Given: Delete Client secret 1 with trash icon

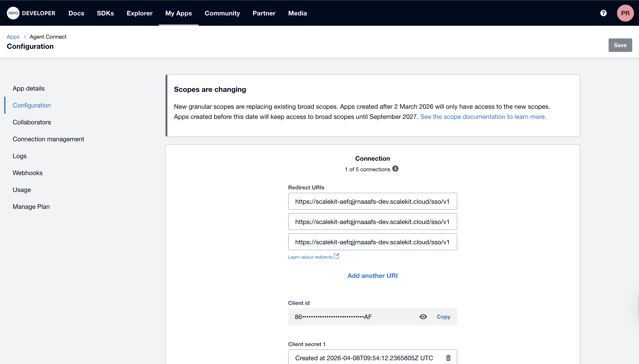Looking at the screenshot, I should pos(448,358).
